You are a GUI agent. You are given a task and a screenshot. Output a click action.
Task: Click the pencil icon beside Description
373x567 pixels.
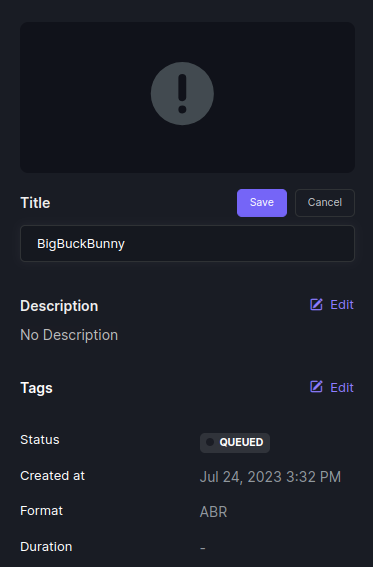[x=316, y=304]
